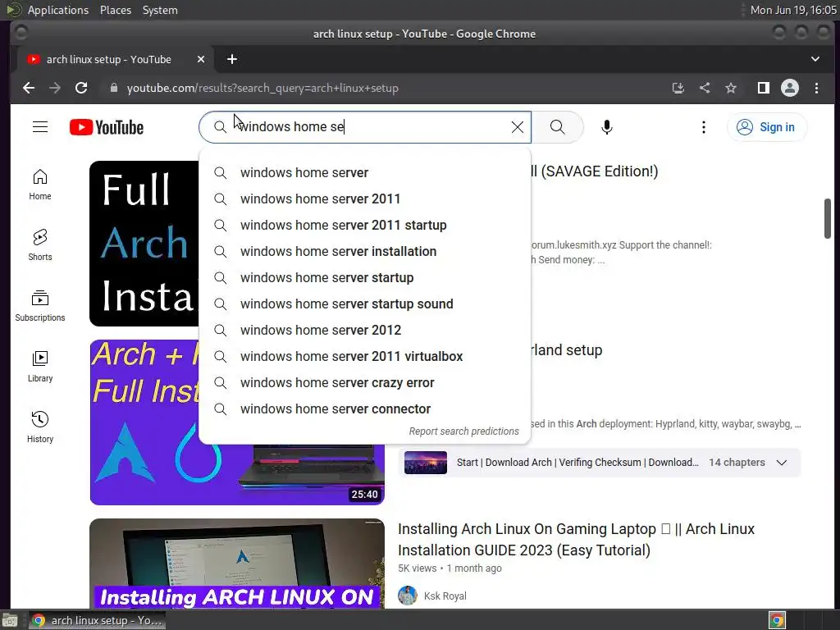Image resolution: width=840 pixels, height=630 pixels.
Task: Toggle Chrome side panel
Action: [x=764, y=88]
